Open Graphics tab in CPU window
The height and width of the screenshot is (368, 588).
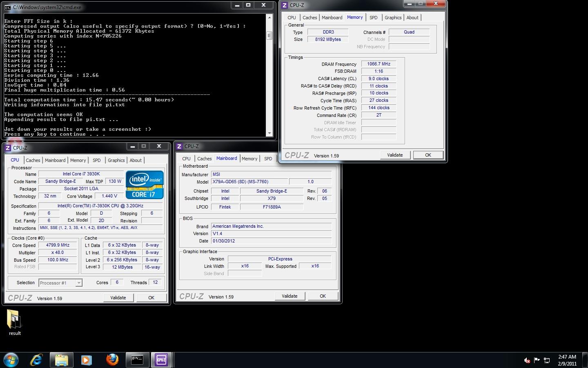click(x=116, y=160)
